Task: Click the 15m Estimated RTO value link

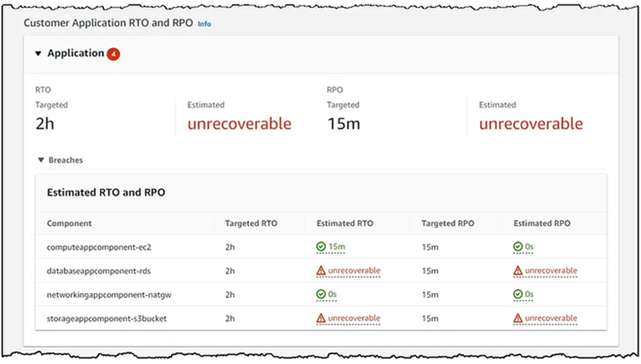Action: 337,247
